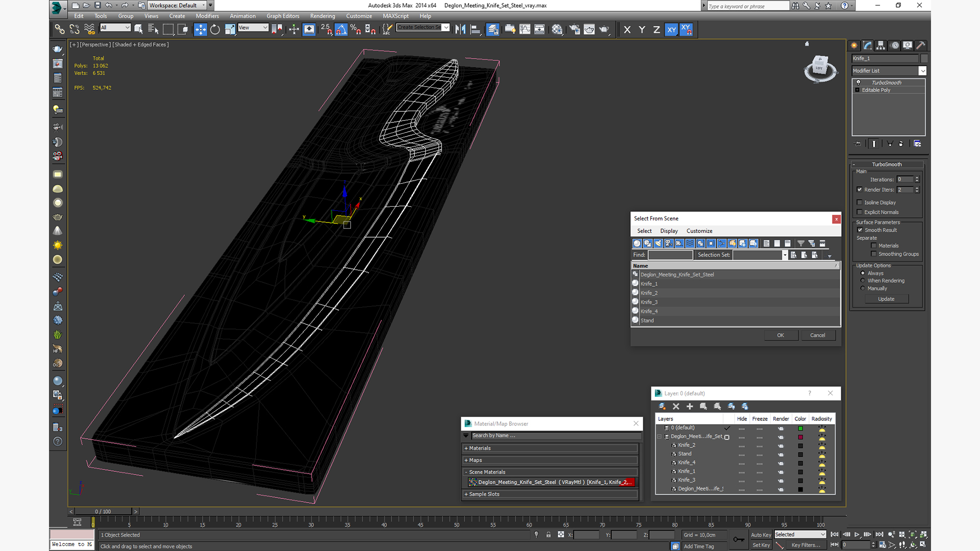Check Separate by Materials checkbox

[874, 246]
